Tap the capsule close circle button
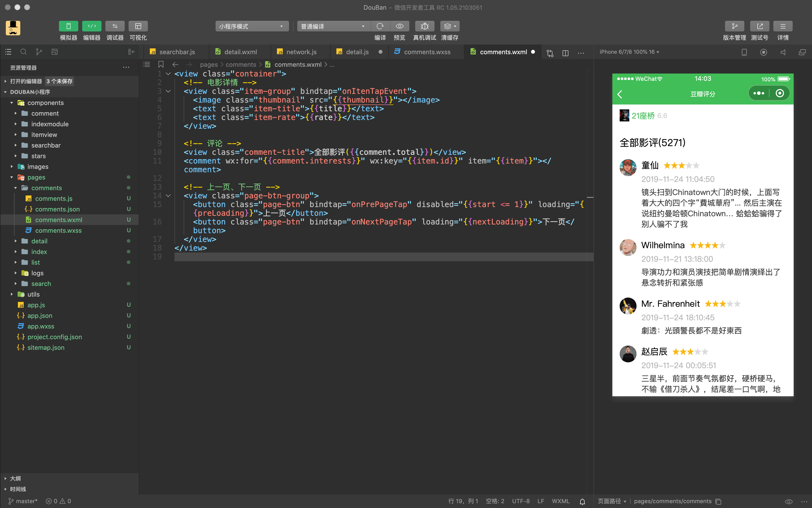This screenshot has width=812, height=508. tap(780, 93)
